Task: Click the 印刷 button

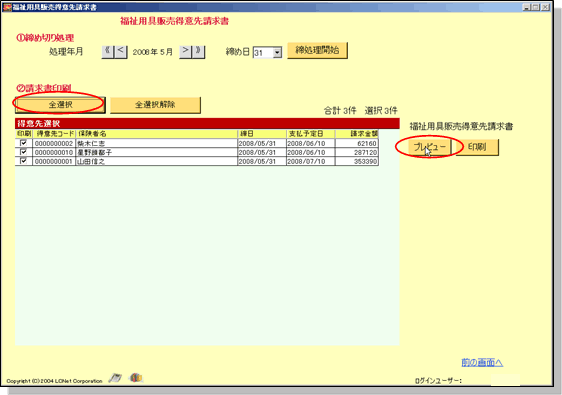Action: [x=477, y=147]
